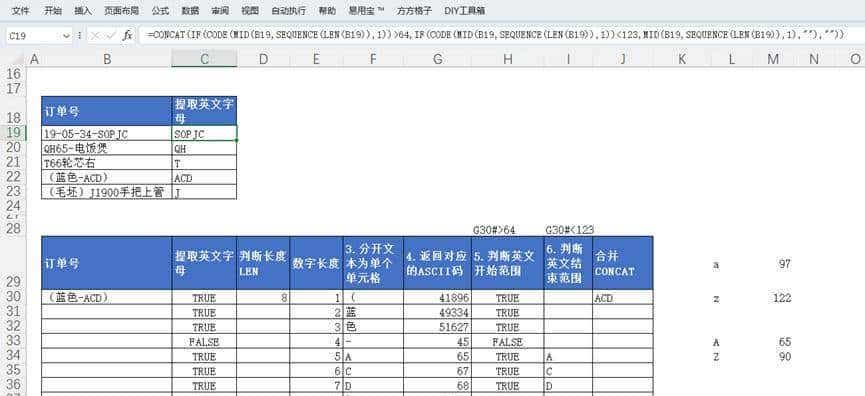Click the select-all corner triangle
This screenshot has height=396, width=865.
[x=18, y=58]
